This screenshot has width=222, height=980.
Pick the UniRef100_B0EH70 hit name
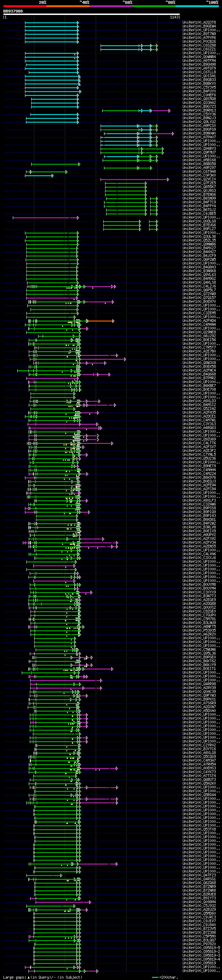click(199, 302)
